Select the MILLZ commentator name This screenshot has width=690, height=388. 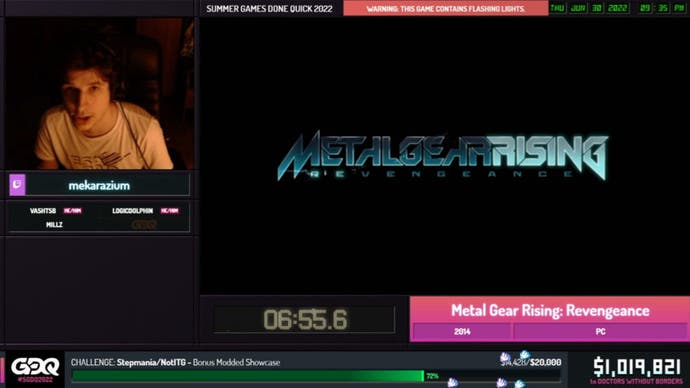(54, 225)
